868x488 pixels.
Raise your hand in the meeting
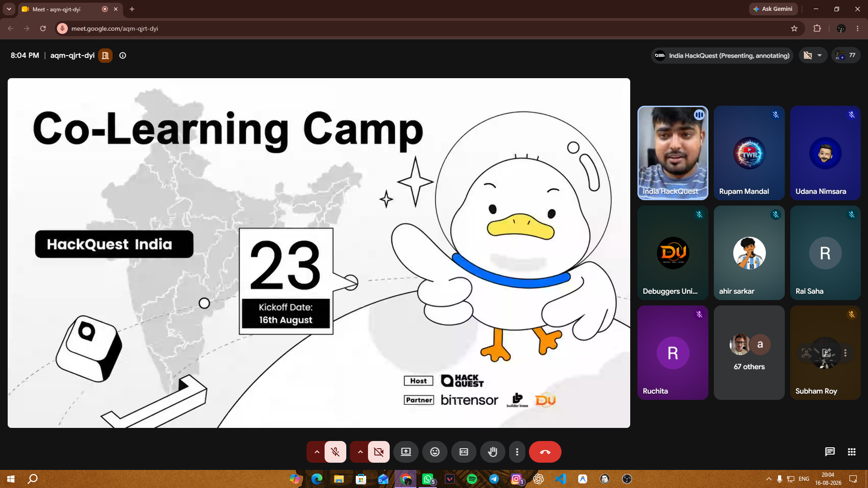493,452
